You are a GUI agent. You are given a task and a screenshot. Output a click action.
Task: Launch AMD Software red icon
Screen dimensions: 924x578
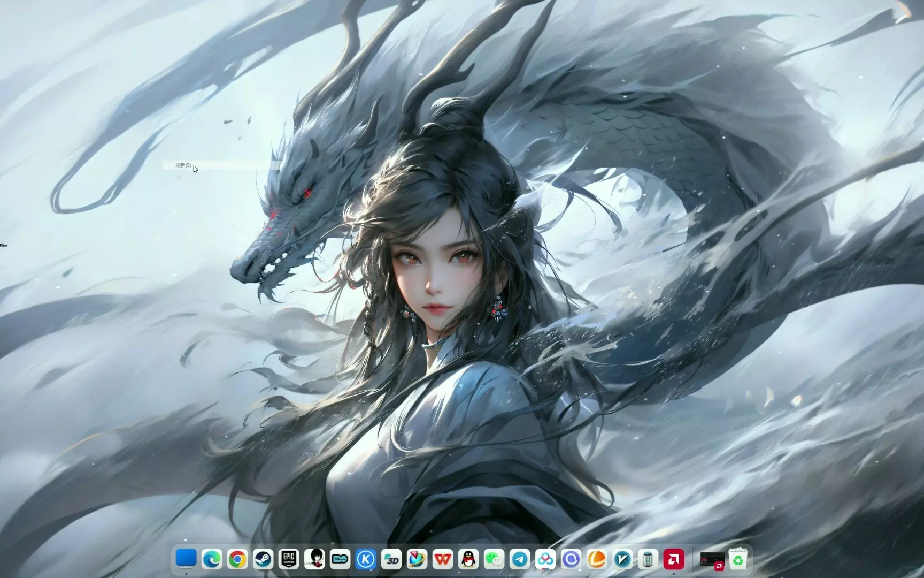[x=674, y=559]
